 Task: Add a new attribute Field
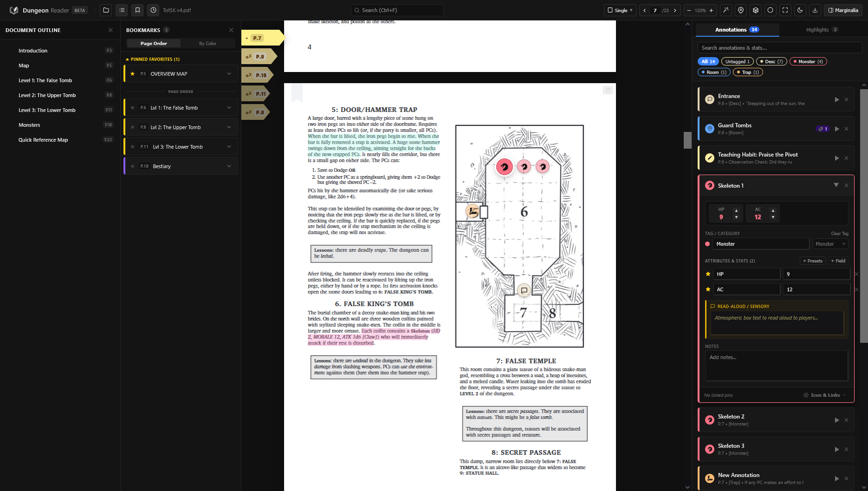tap(838, 261)
